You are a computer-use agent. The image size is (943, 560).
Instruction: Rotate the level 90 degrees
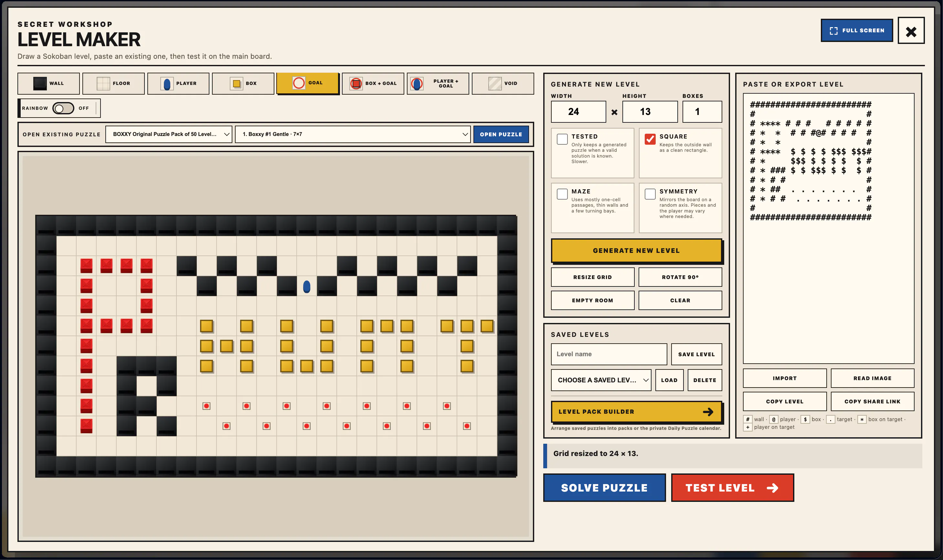680,277
